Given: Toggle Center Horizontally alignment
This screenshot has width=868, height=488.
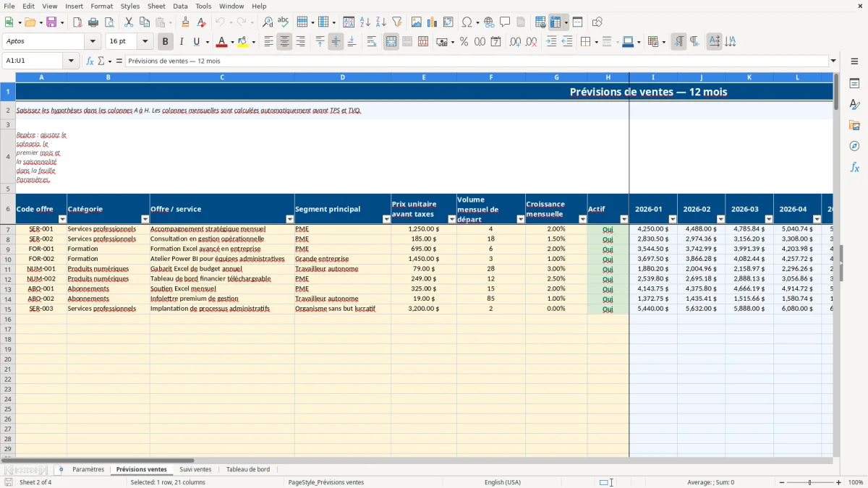Looking at the screenshot, I should [x=284, y=42].
